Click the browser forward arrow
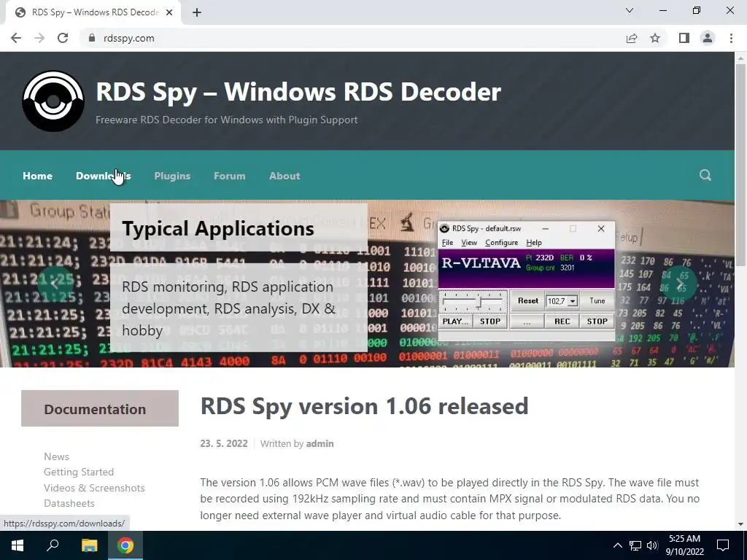This screenshot has height=560, width=747. point(39,38)
